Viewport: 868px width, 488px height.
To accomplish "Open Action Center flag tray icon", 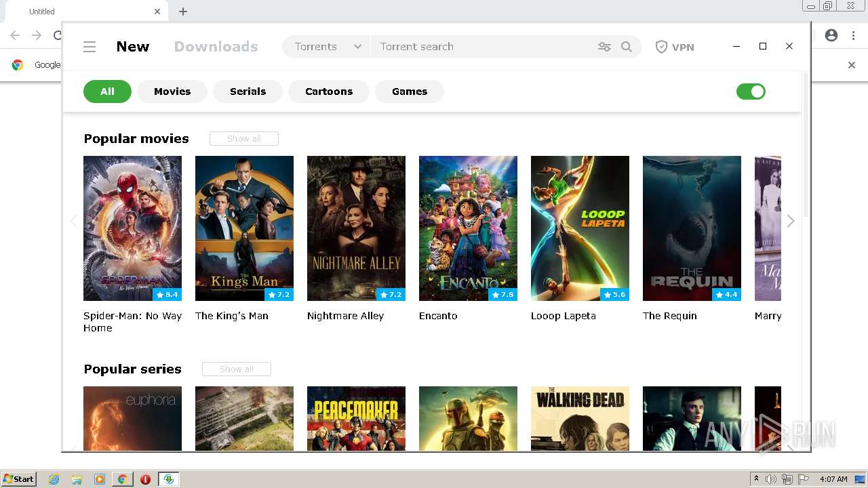I will click(803, 479).
